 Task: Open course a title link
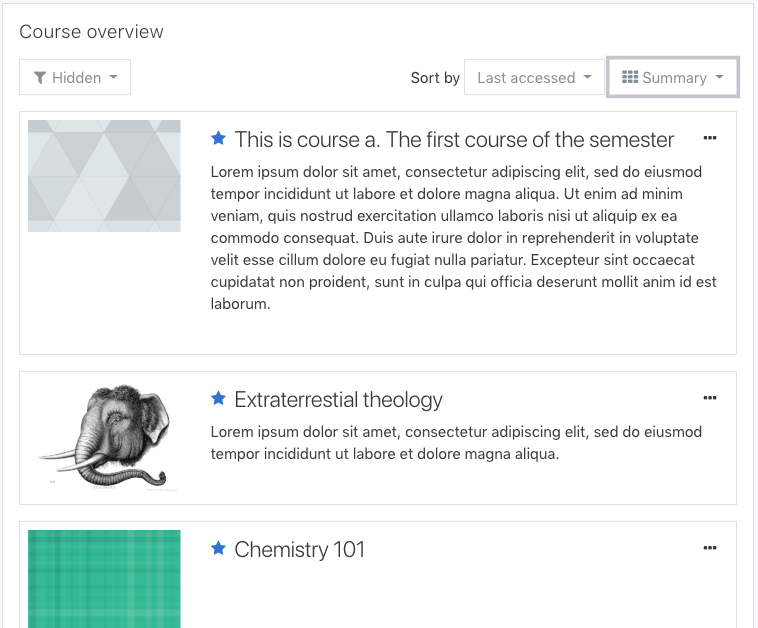pos(454,139)
